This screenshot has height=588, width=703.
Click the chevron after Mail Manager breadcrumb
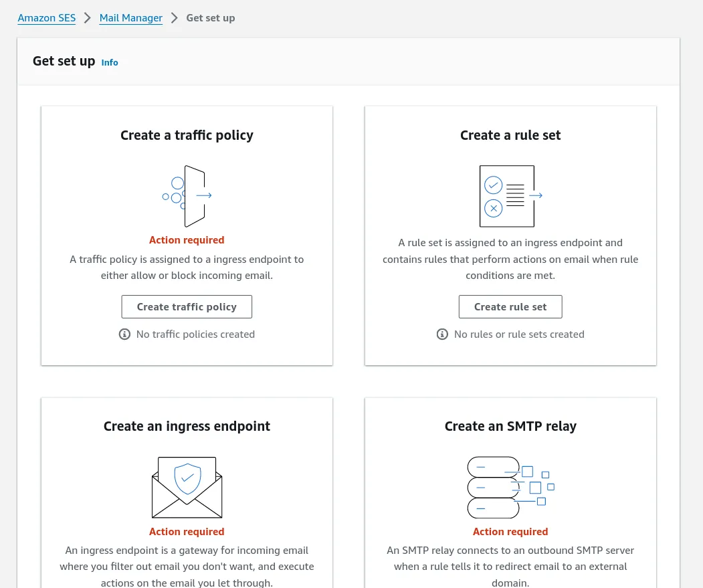click(175, 18)
